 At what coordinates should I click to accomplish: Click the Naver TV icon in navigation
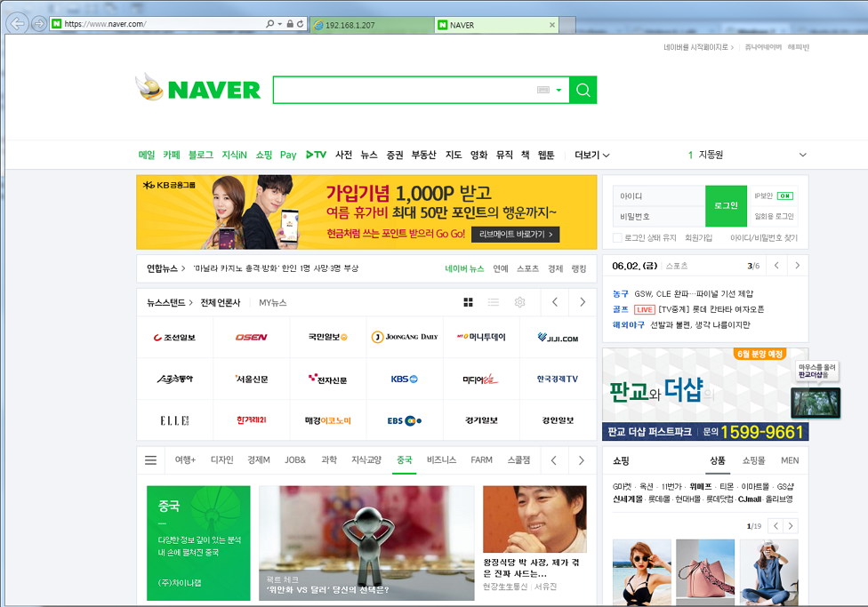click(316, 155)
